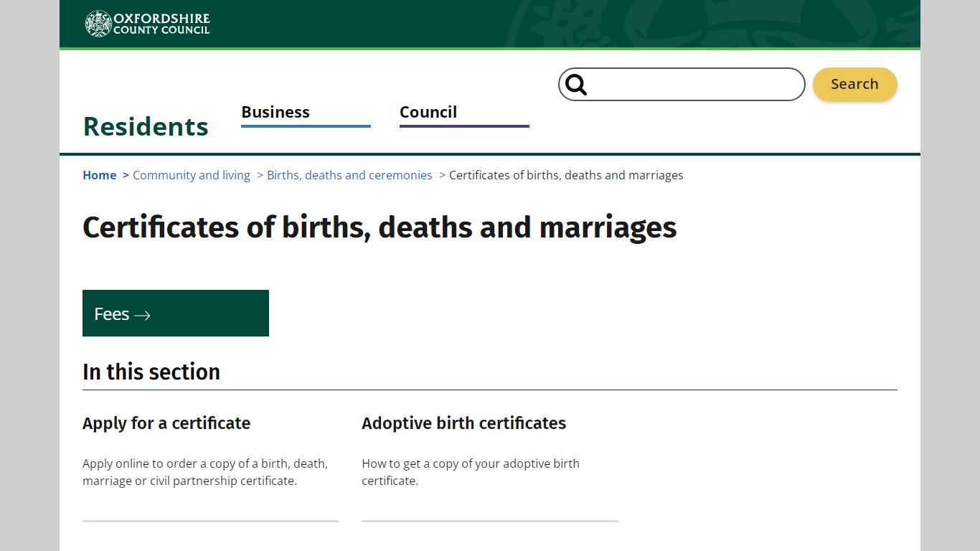The image size is (980, 551).
Task: Open Apply for a certificate link
Action: coord(166,423)
